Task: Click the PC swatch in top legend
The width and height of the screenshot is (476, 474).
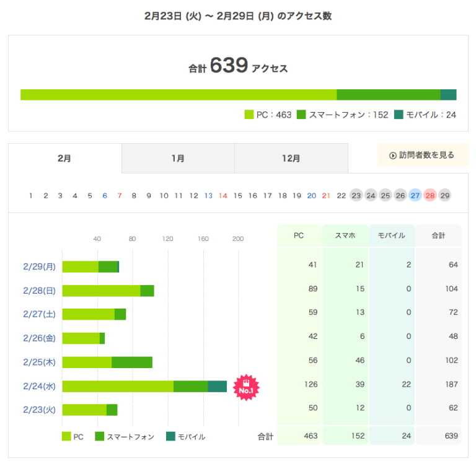Action: (x=249, y=115)
